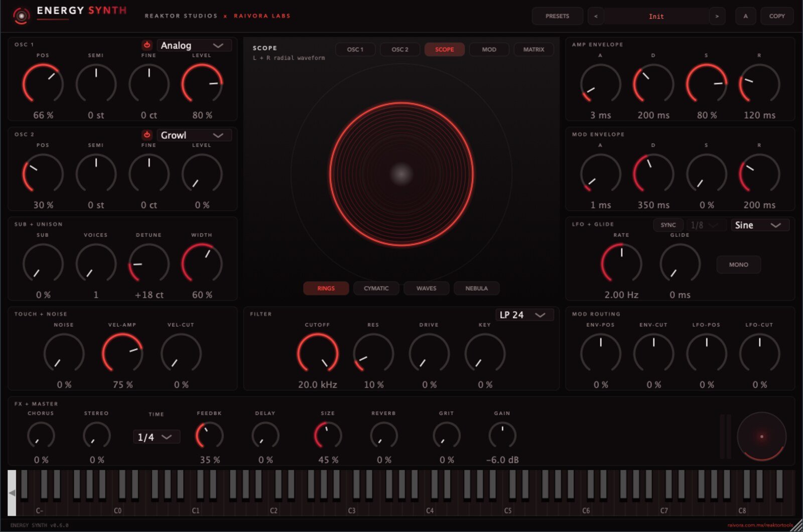Click the COPY button

tap(777, 16)
